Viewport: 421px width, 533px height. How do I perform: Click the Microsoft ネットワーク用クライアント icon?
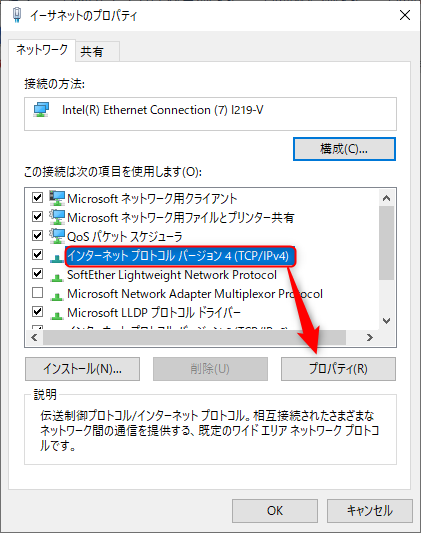click(x=57, y=198)
